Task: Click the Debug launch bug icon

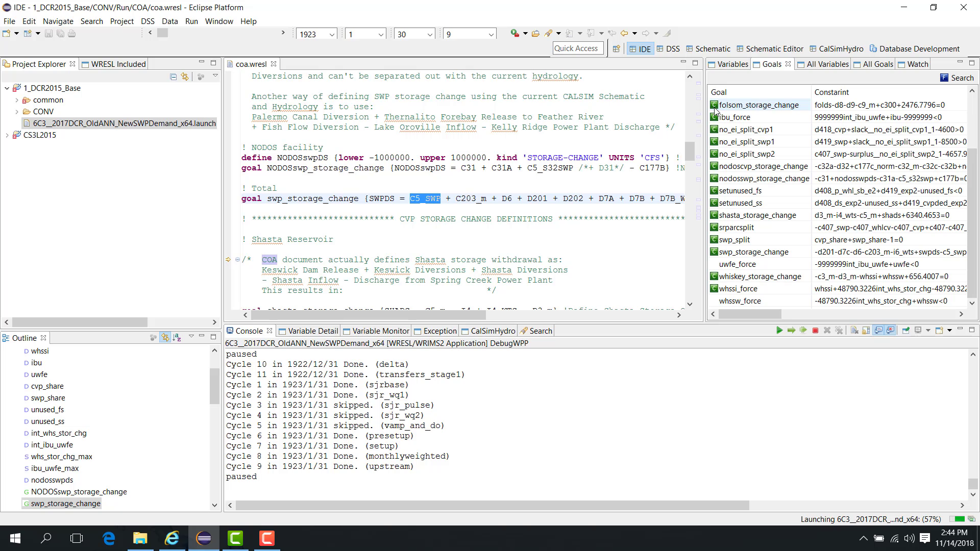Action: (x=514, y=33)
